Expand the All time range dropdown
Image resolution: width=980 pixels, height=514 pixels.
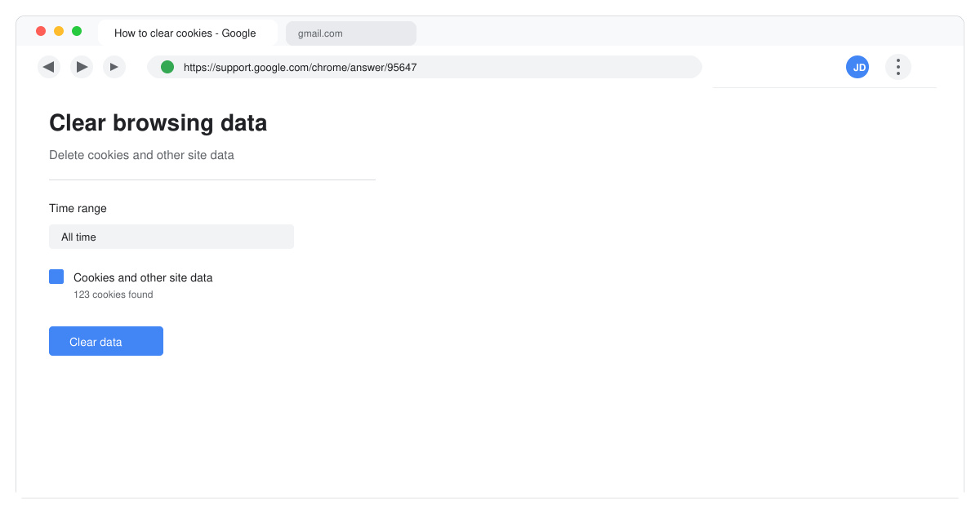click(171, 237)
